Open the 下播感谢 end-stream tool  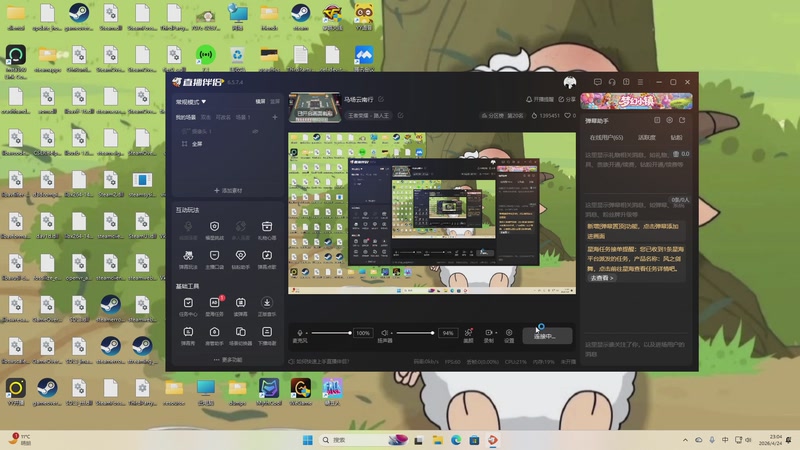[x=267, y=336]
